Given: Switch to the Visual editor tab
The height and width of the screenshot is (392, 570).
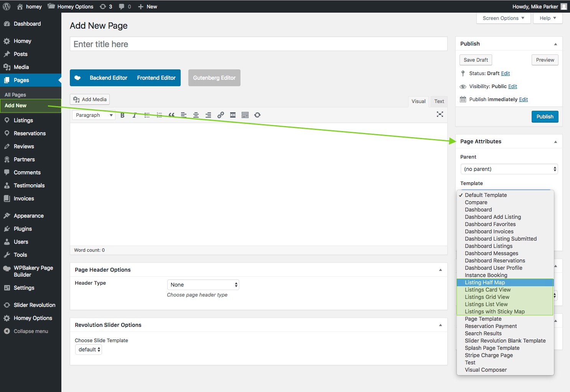Looking at the screenshot, I should 418,101.
